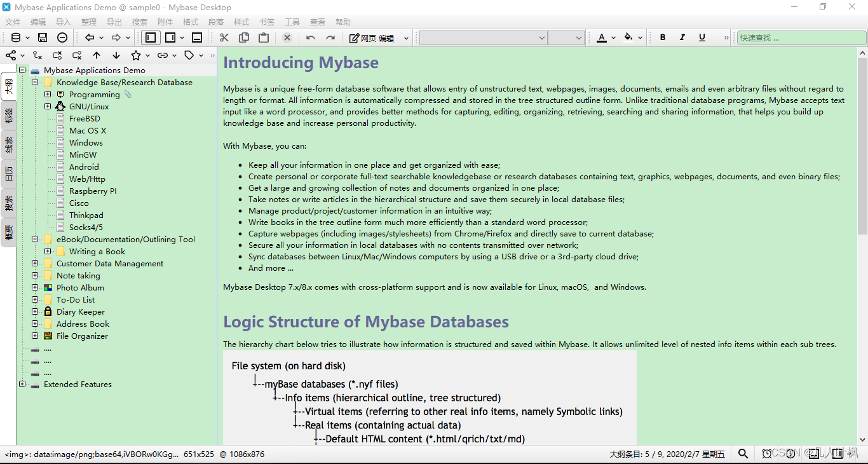Select the FreeBSD tree item
This screenshot has height=464, width=868.
(x=85, y=118)
